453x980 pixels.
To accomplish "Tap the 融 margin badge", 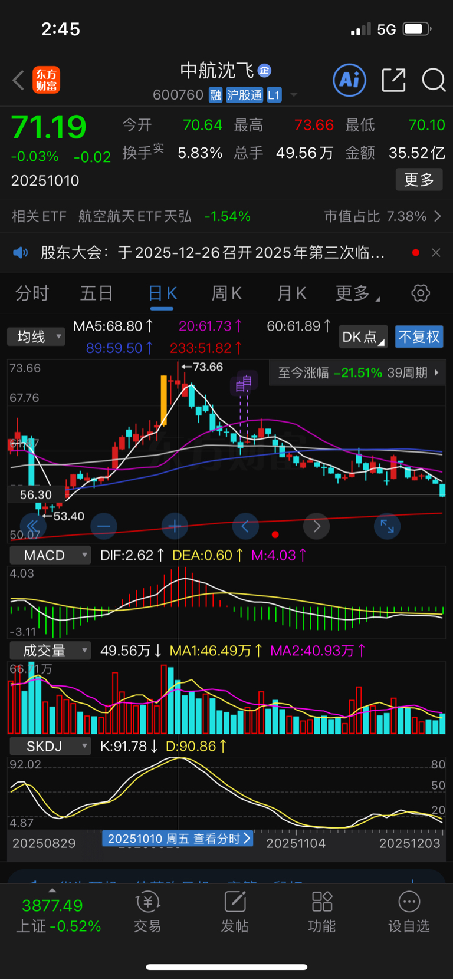I will coord(215,95).
